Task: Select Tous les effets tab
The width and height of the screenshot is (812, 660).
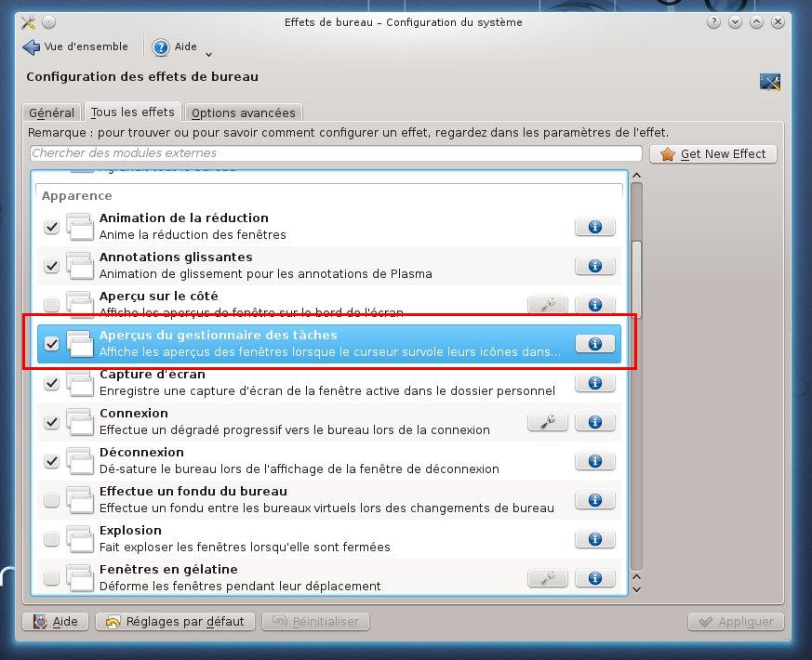Action: click(x=133, y=112)
